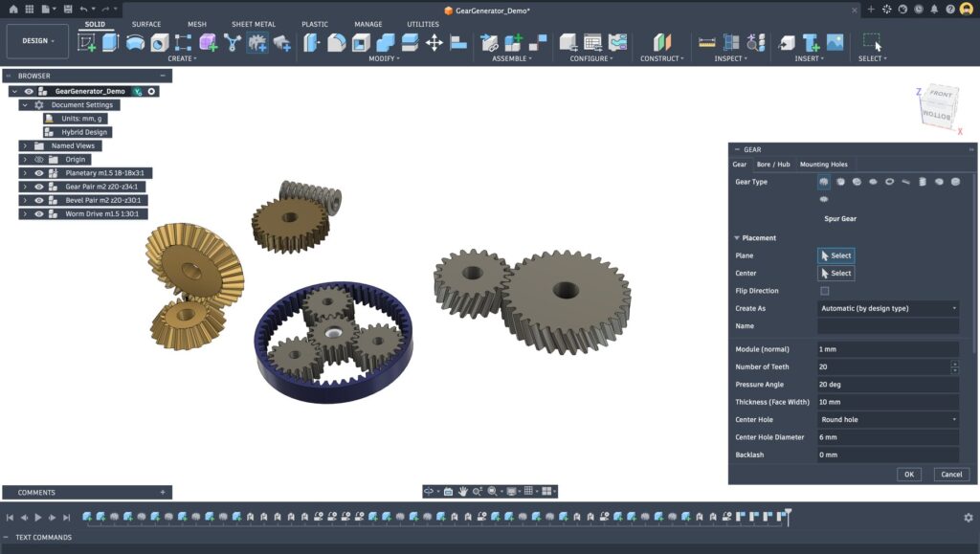Click the Center Select button

pyautogui.click(x=836, y=274)
